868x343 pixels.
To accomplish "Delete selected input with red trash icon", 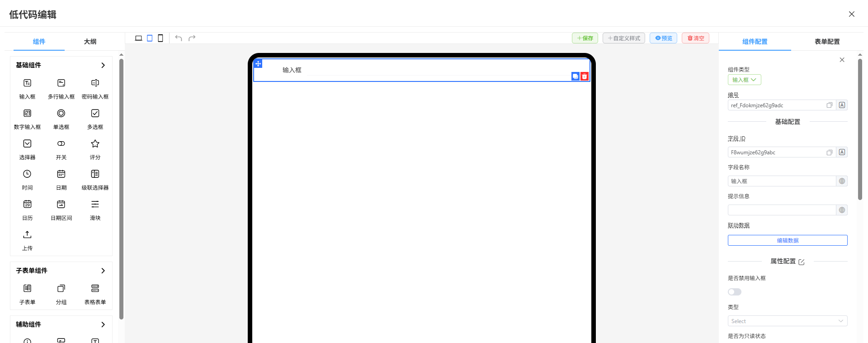I will point(585,76).
